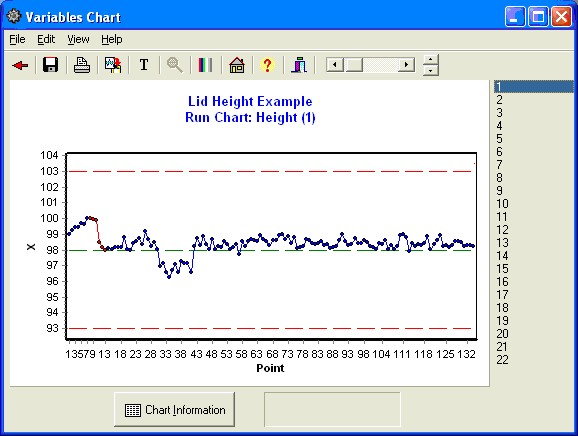Click the toolbar scrollbar right arrow

point(406,65)
